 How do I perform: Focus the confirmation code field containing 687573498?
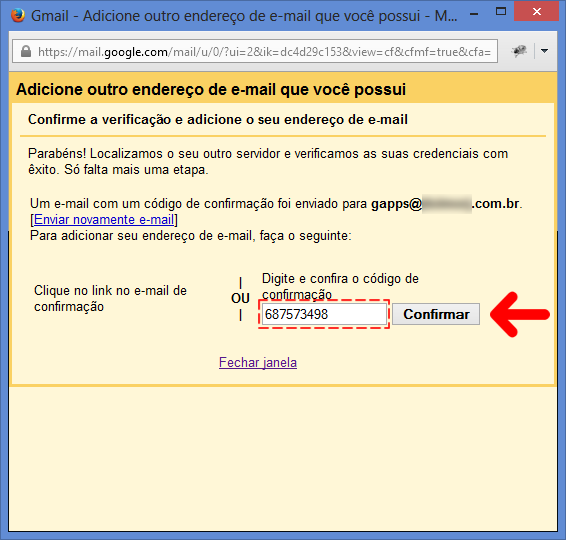point(324,314)
